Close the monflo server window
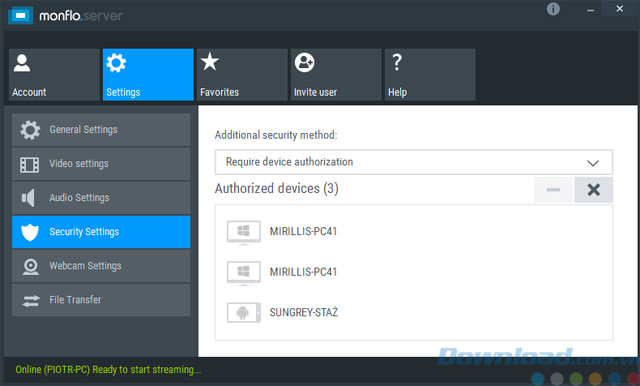 pyautogui.click(x=620, y=9)
